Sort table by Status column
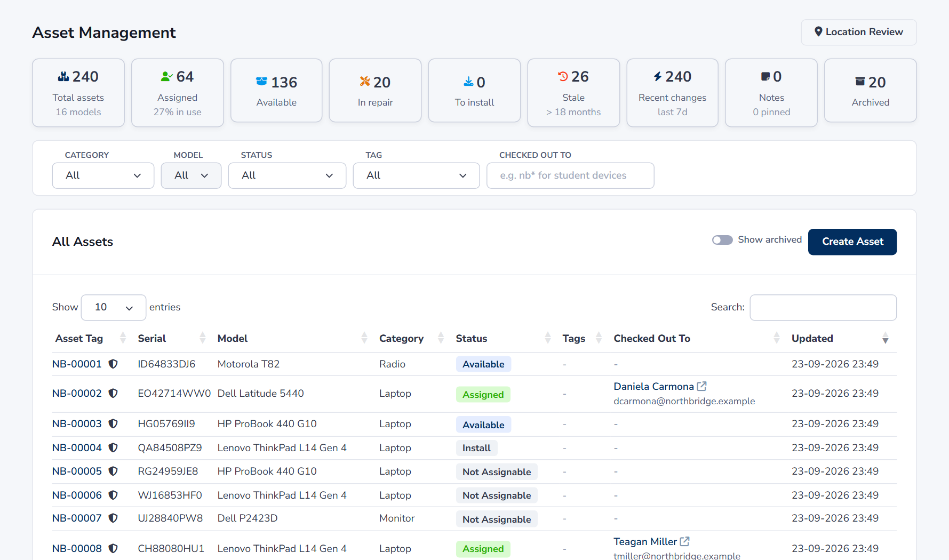Viewport: 949px width, 560px height. pyautogui.click(x=503, y=338)
